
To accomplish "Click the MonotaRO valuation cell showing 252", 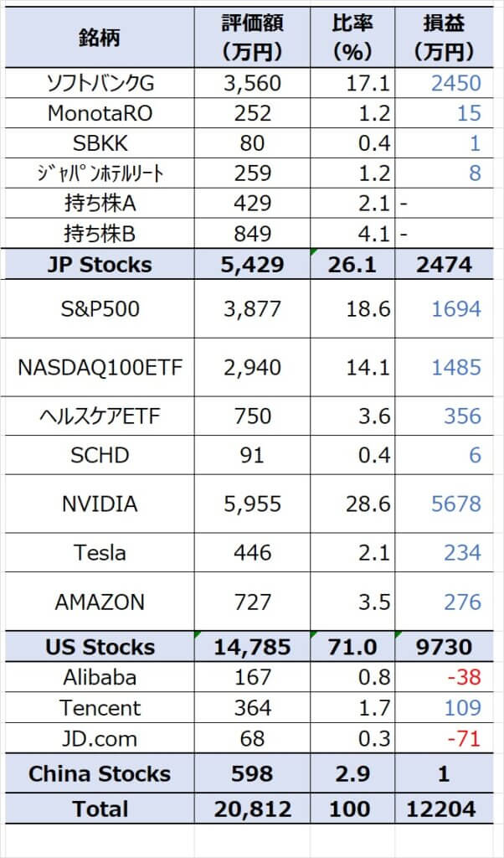I will coord(252,112).
